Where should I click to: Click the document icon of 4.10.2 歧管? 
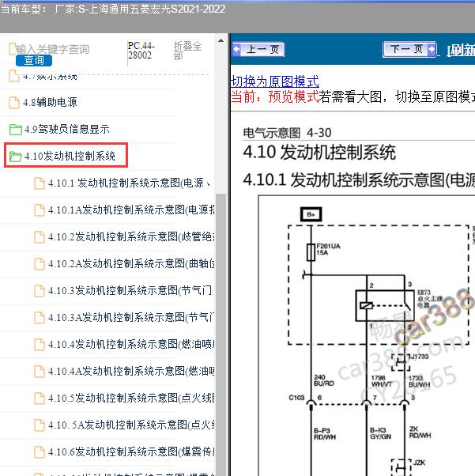click(x=40, y=237)
